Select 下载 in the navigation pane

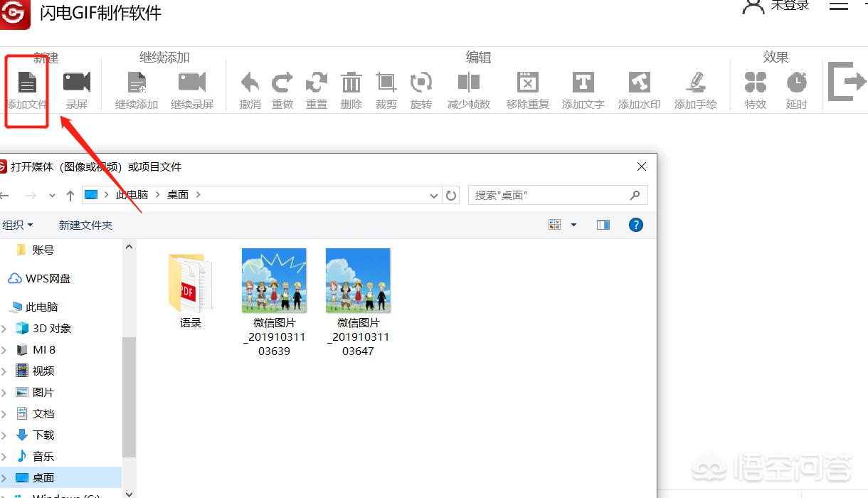point(43,435)
